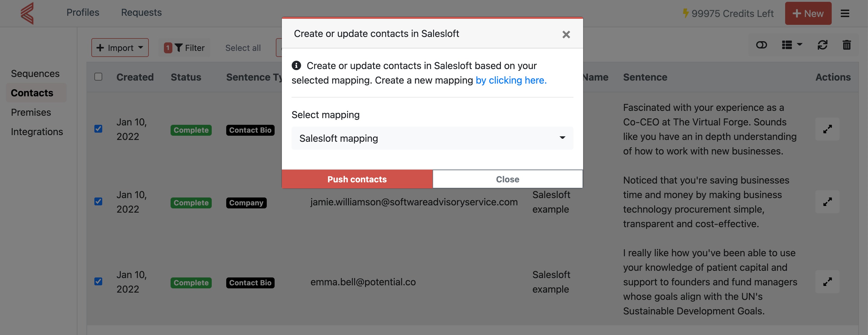The image size is (868, 335).
Task: Open the Salesloft mapping dropdown
Action: (x=432, y=138)
